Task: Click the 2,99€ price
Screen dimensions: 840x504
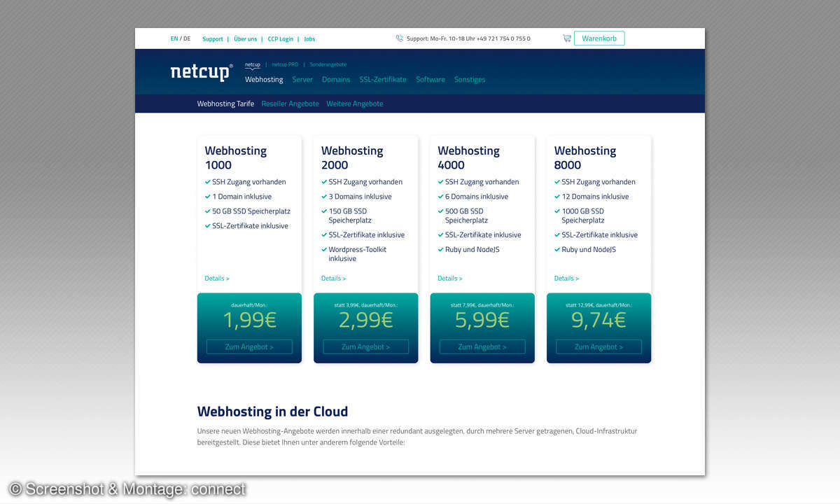Action: (x=366, y=320)
